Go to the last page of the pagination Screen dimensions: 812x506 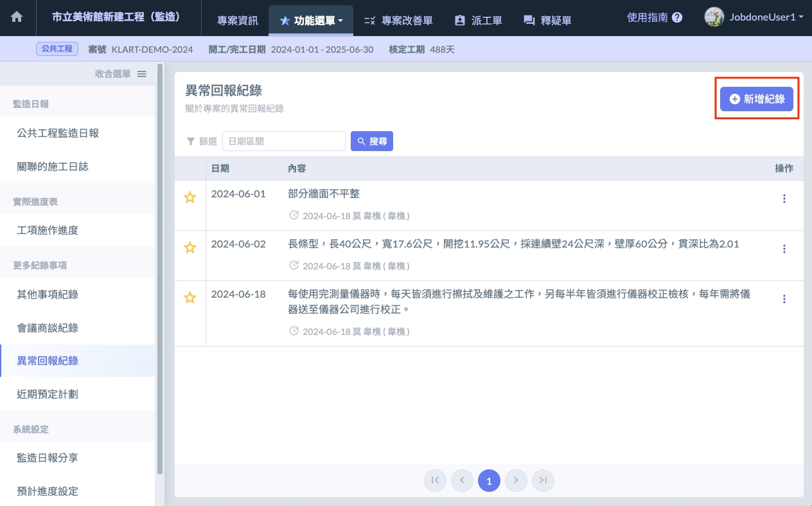543,480
